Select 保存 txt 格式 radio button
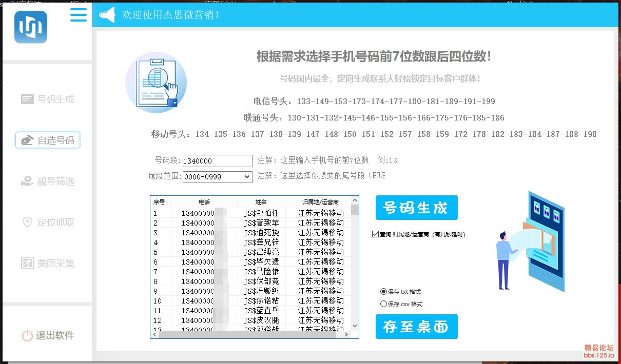Viewport: 621px width, 364px height. click(383, 291)
